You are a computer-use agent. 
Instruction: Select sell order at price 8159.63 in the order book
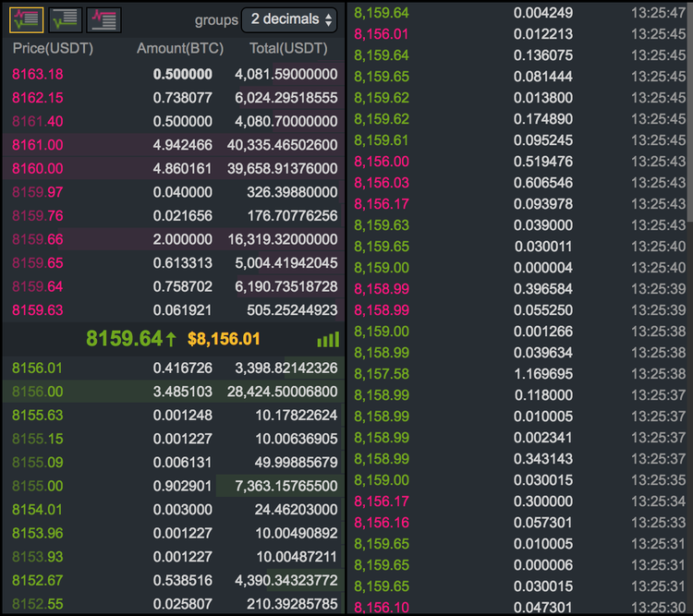(174, 310)
